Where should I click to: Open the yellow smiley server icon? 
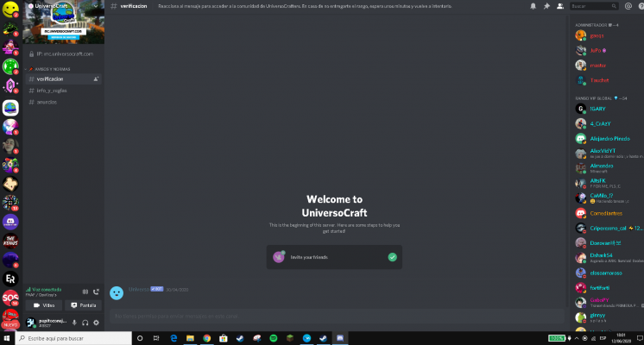pyautogui.click(x=10, y=9)
